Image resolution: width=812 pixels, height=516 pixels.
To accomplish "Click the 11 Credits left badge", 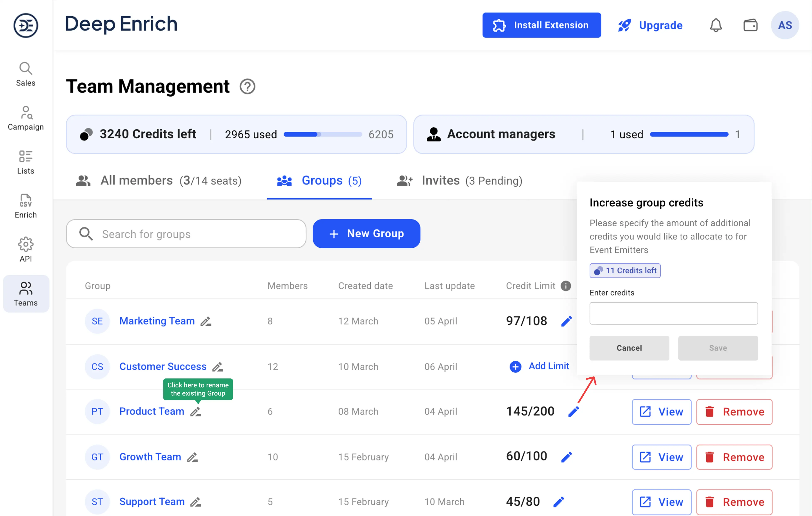I will click(625, 271).
